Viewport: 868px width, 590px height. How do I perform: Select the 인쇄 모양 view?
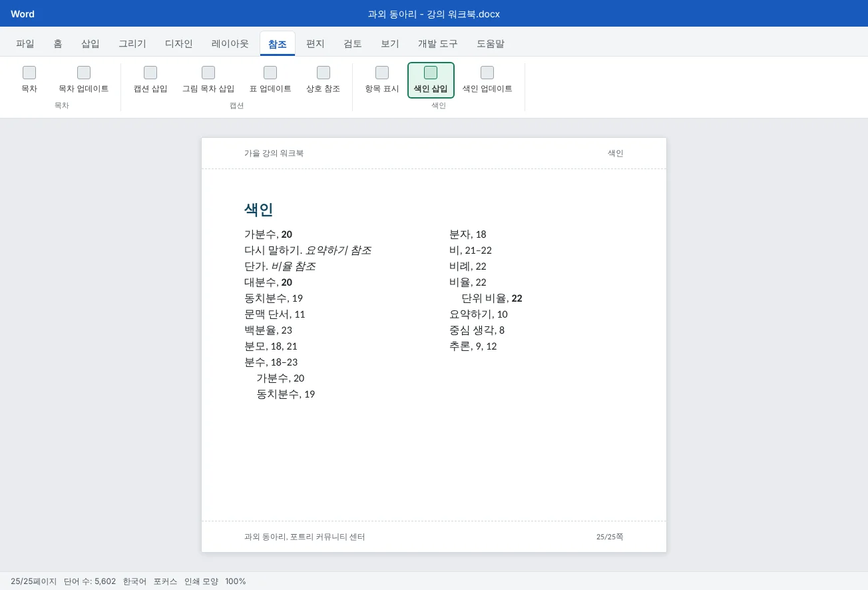coord(201,581)
